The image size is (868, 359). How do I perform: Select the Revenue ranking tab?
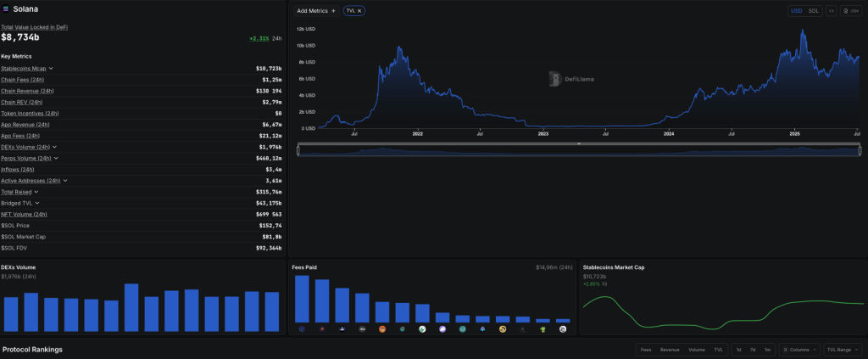(x=670, y=350)
